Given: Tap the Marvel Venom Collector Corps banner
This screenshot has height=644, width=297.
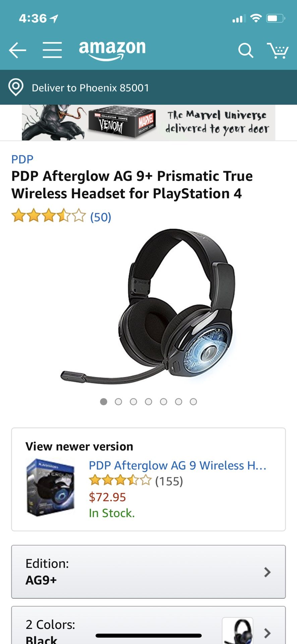Looking at the screenshot, I should 148,122.
